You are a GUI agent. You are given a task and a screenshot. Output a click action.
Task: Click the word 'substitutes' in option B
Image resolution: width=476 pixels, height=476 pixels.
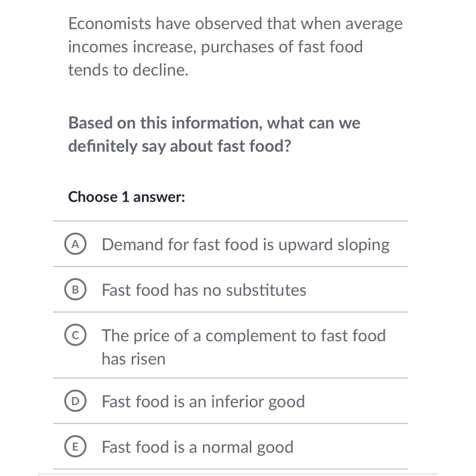pos(266,290)
